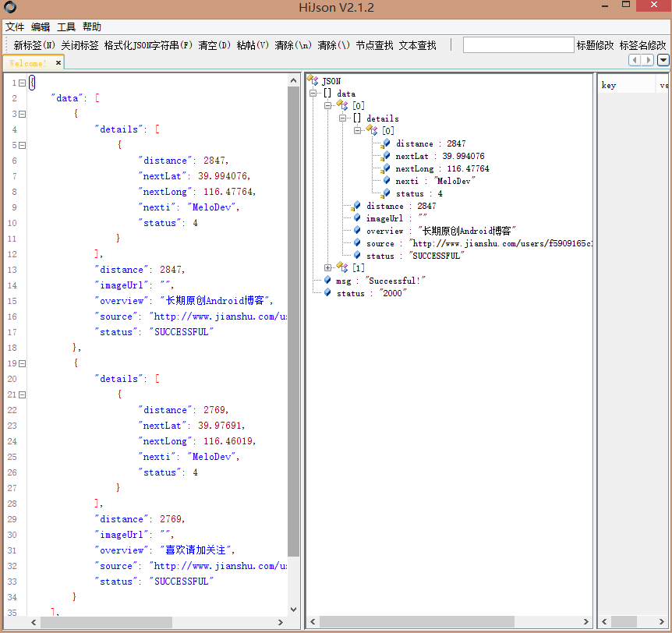This screenshot has width=672, height=633.
Task: Click the scroll tabs left arrow
Action: click(x=635, y=60)
